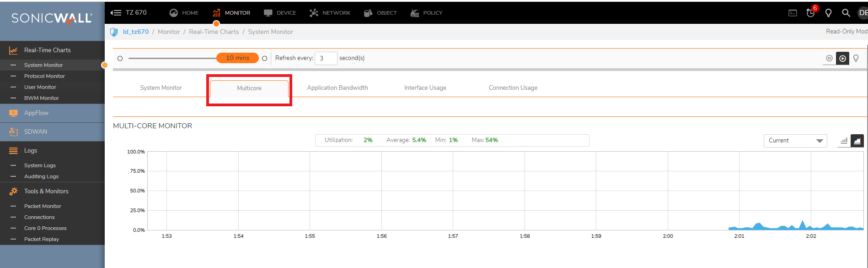Image resolution: width=868 pixels, height=268 pixels.
Task: Collapse sidebar using the menu arrow icon
Action: tap(116, 13)
